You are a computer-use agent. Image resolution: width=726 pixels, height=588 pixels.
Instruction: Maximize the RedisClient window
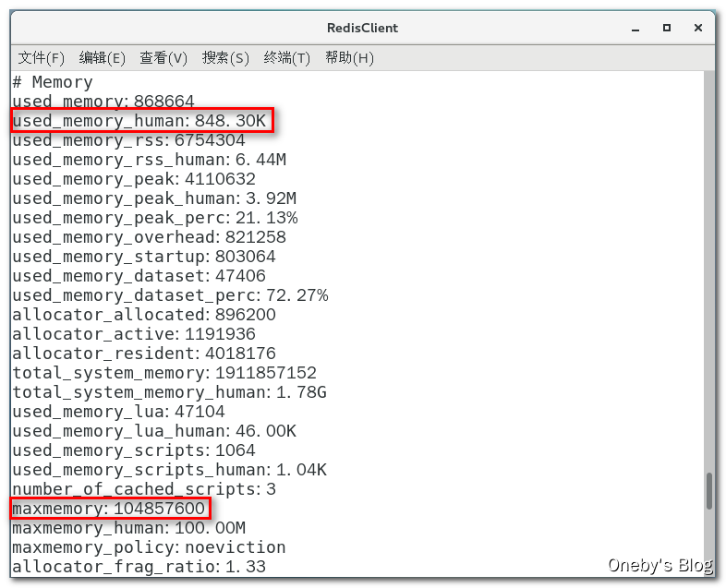coord(667,28)
